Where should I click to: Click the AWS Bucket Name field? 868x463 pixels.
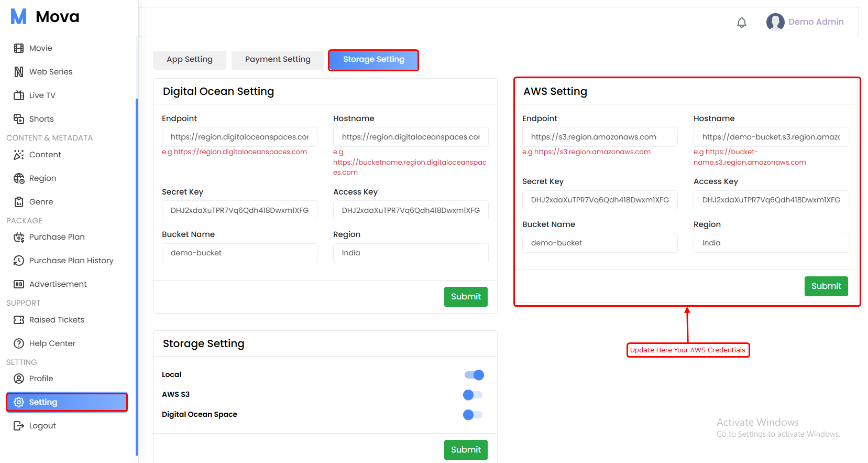click(x=599, y=243)
